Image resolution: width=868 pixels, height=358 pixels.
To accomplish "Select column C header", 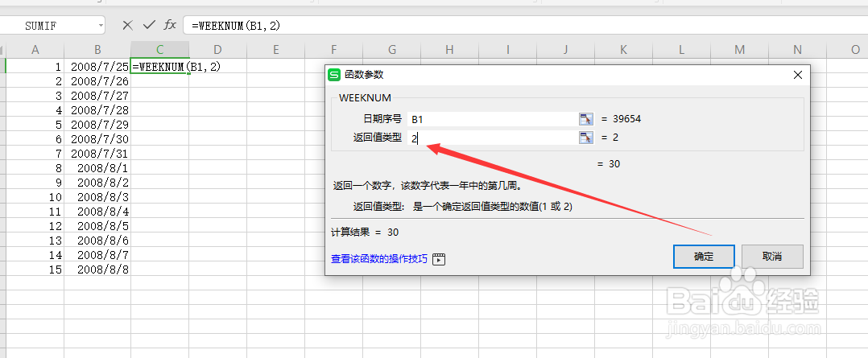I will 160,50.
